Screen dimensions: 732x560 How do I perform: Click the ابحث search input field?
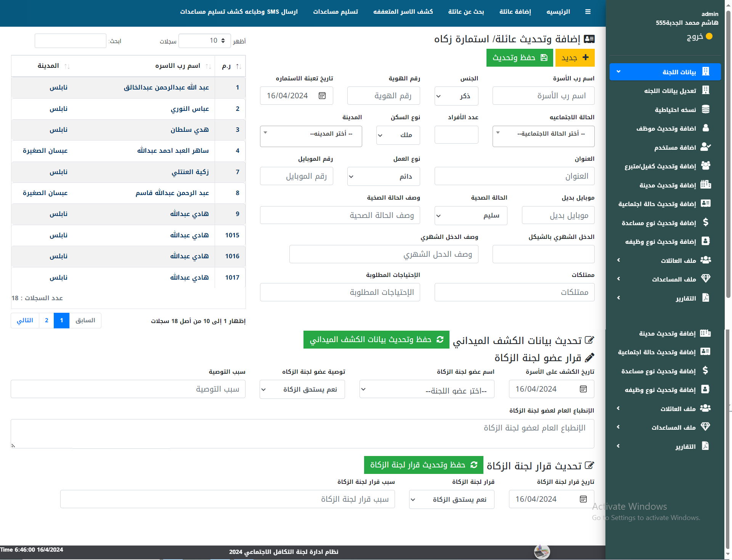(70, 40)
